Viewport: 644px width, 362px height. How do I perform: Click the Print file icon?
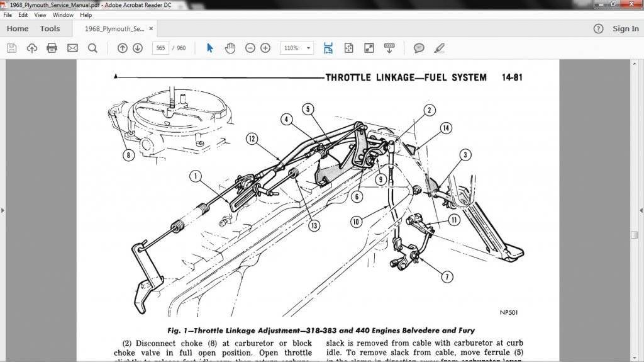point(52,48)
